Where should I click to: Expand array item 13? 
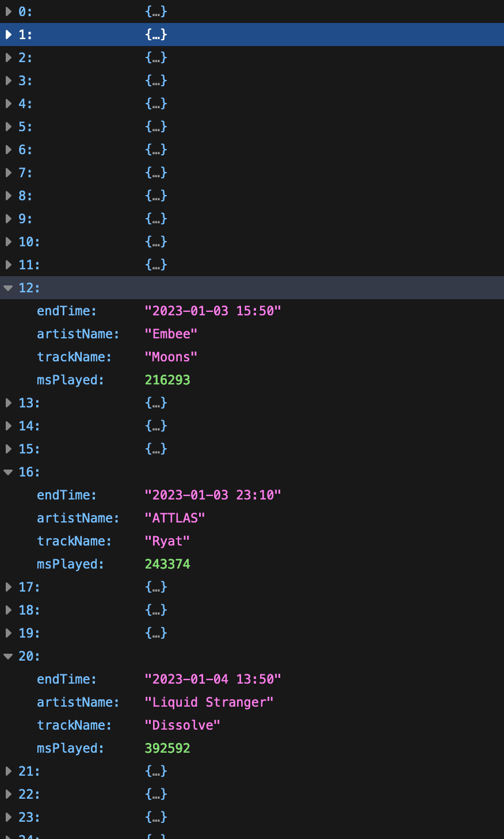[9, 403]
